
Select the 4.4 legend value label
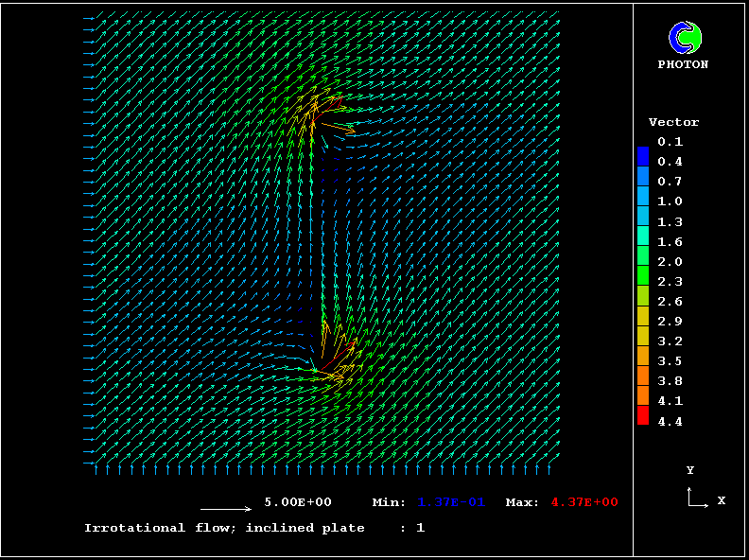tap(671, 422)
